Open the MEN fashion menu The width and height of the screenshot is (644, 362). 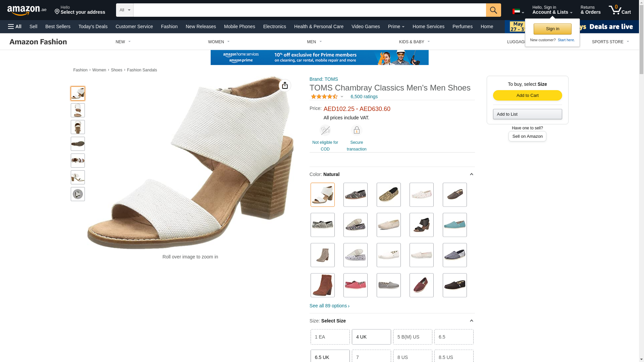point(314,42)
